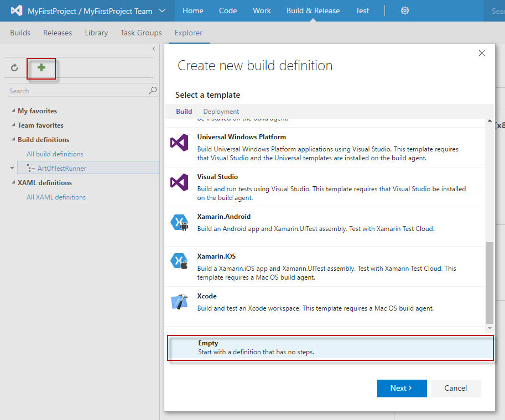Collapse the XAML definitions tree node
Viewport: 505px width, 420px height.
(13, 182)
